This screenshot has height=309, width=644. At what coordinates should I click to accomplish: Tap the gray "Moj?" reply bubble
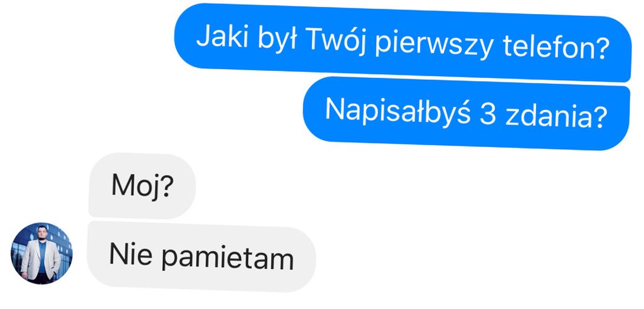(142, 186)
